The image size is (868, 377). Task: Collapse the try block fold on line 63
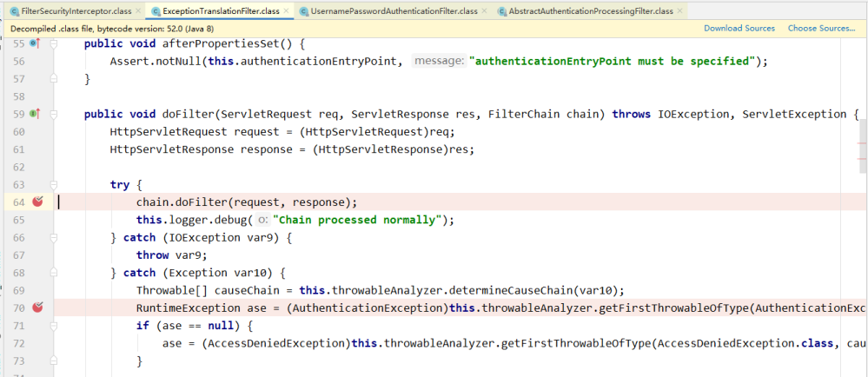(x=54, y=185)
